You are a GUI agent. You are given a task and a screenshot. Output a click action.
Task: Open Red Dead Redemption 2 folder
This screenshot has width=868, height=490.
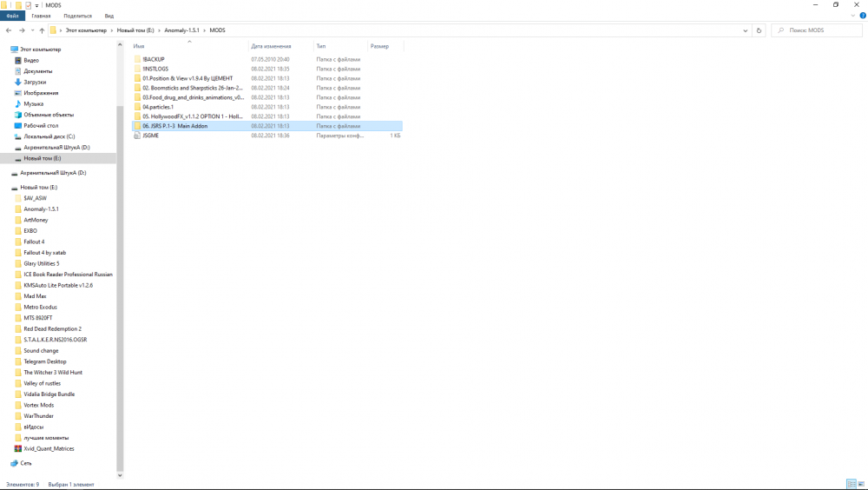(52, 329)
